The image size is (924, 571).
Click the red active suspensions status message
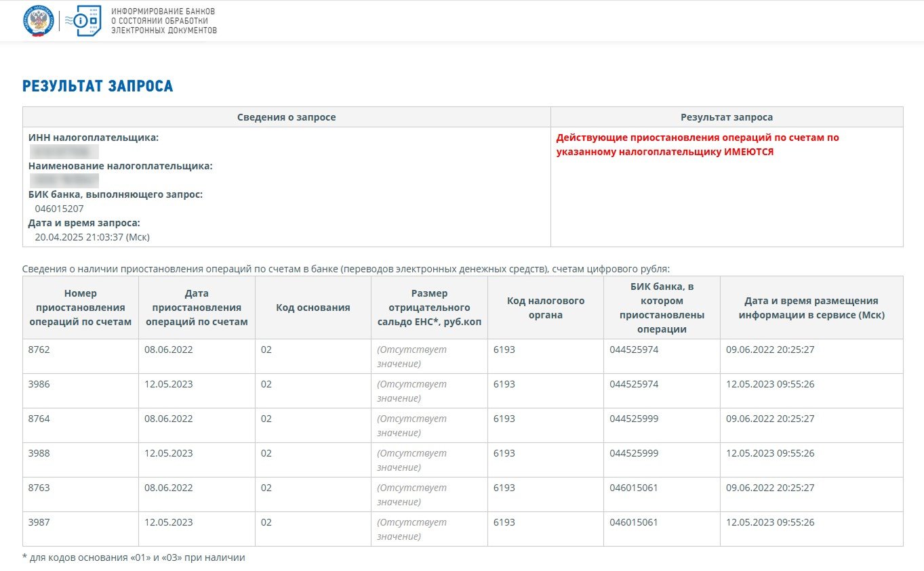coord(698,144)
